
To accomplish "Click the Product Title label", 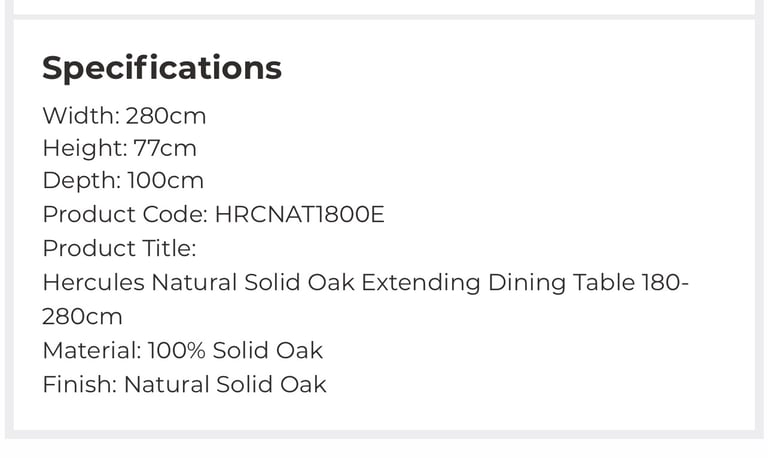I will (120, 248).
